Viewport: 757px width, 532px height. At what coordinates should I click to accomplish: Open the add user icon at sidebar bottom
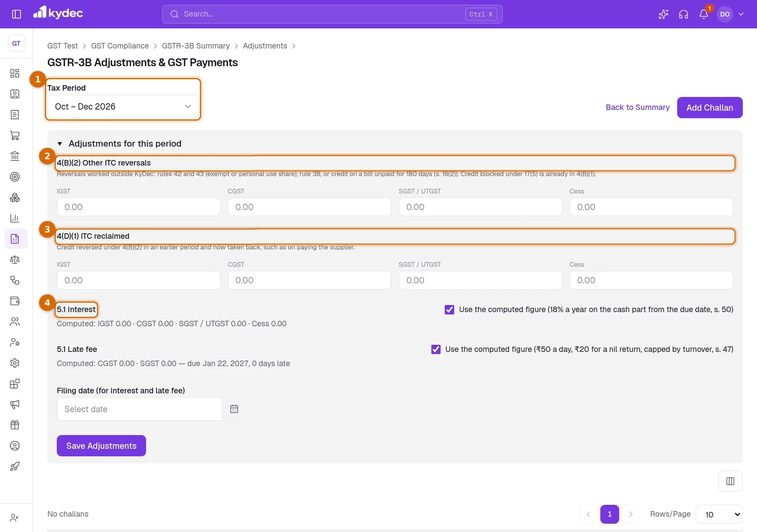(x=15, y=518)
